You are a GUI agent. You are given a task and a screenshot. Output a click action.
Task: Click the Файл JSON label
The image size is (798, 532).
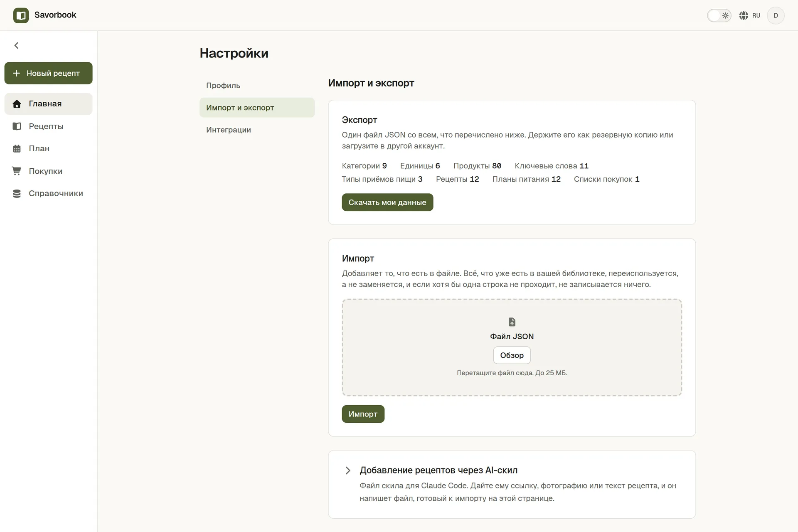coord(512,337)
